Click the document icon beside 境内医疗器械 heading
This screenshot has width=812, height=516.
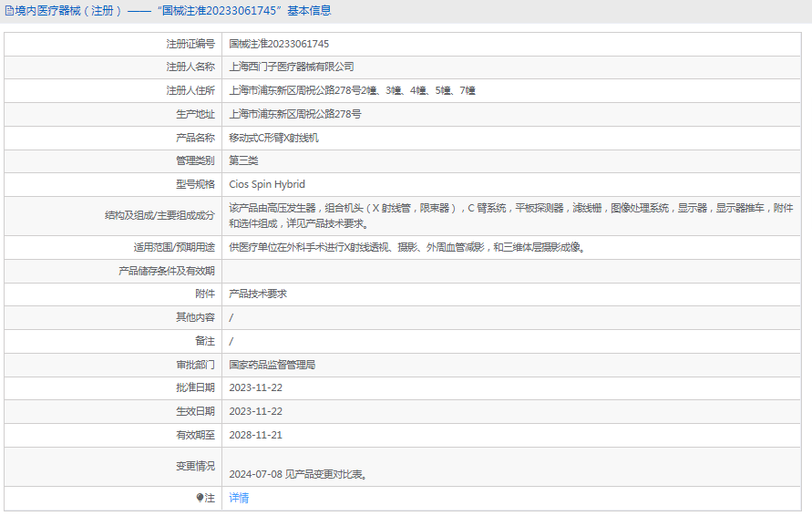(9, 11)
